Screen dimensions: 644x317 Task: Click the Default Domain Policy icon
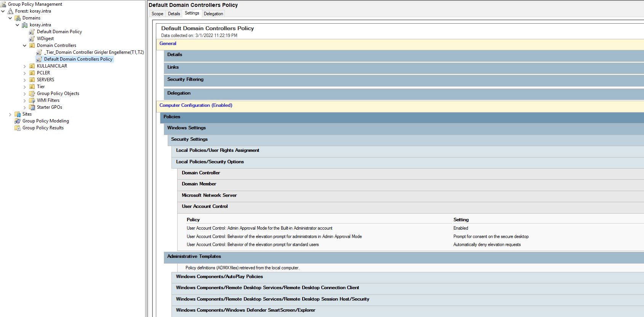coord(32,32)
